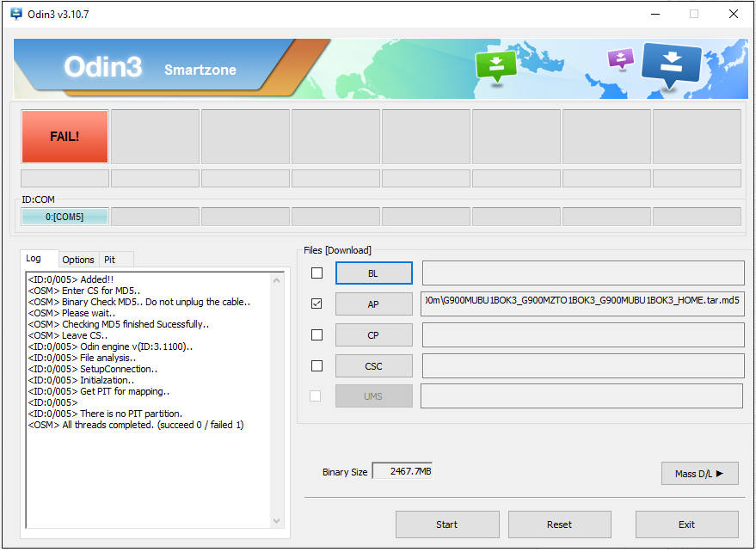Start the flashing process
Image resolution: width=756 pixels, height=552 pixels.
(447, 524)
